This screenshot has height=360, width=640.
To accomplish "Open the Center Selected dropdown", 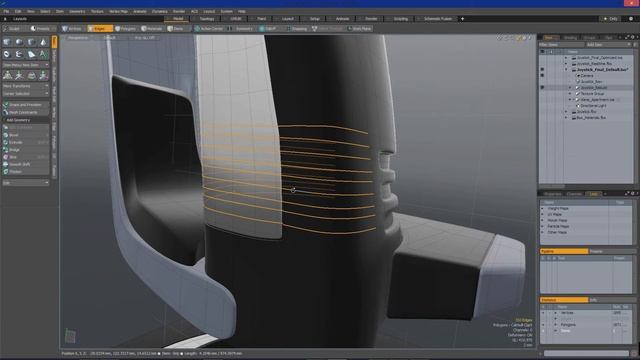I will coord(25,93).
